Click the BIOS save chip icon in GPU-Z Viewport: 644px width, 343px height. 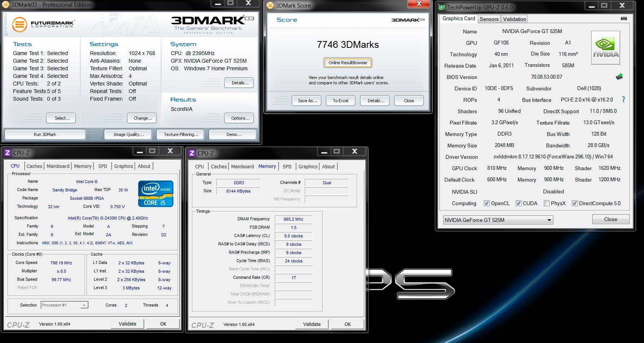[x=619, y=77]
